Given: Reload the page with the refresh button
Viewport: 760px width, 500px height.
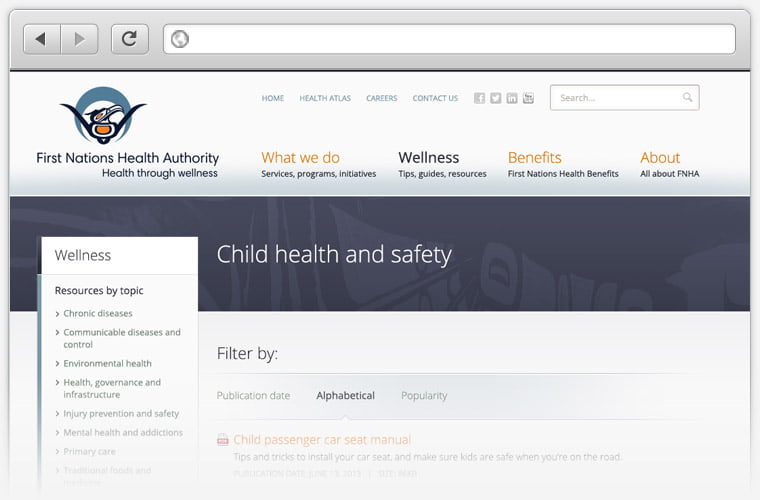Looking at the screenshot, I should tap(129, 39).
